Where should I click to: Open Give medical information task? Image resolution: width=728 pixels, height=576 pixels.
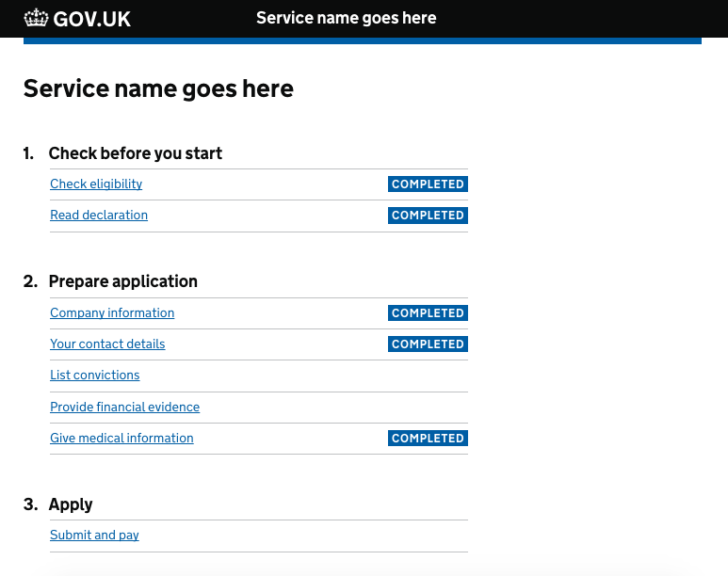pyautogui.click(x=121, y=439)
